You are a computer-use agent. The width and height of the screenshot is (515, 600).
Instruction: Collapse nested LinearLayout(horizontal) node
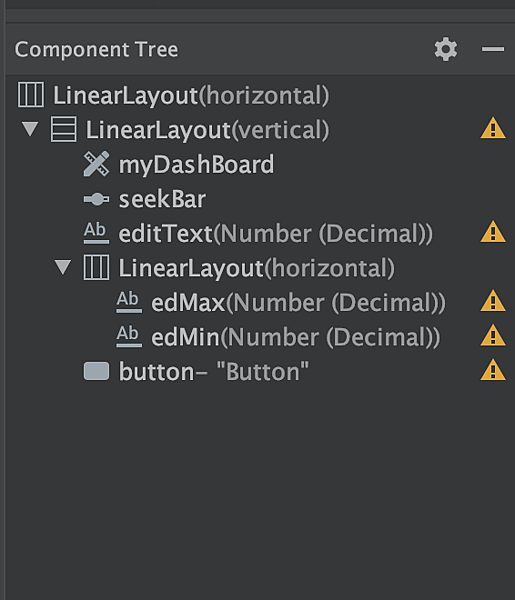coord(63,267)
